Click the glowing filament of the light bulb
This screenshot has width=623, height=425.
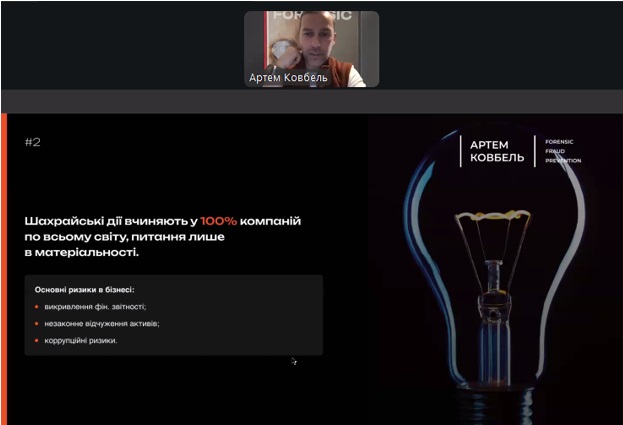click(x=493, y=216)
